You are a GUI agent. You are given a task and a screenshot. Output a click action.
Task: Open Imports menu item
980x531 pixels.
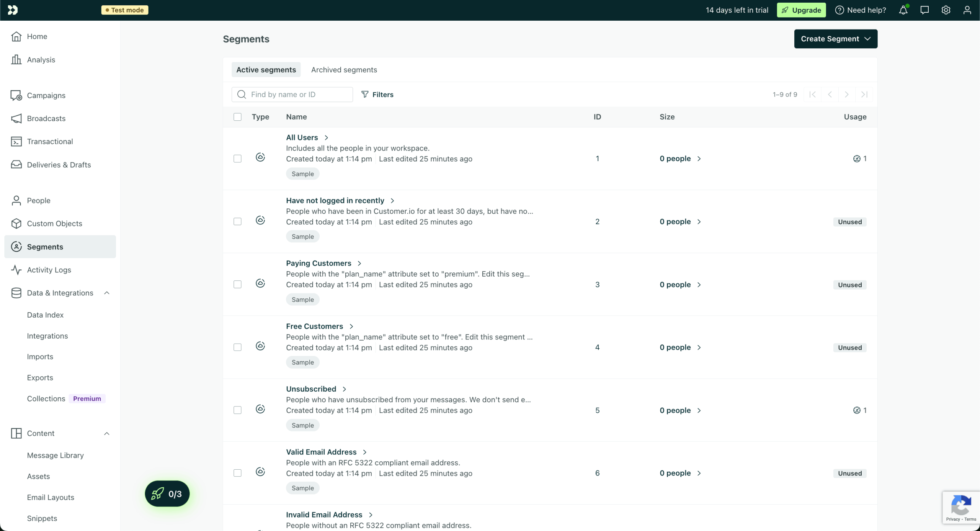[x=40, y=357]
